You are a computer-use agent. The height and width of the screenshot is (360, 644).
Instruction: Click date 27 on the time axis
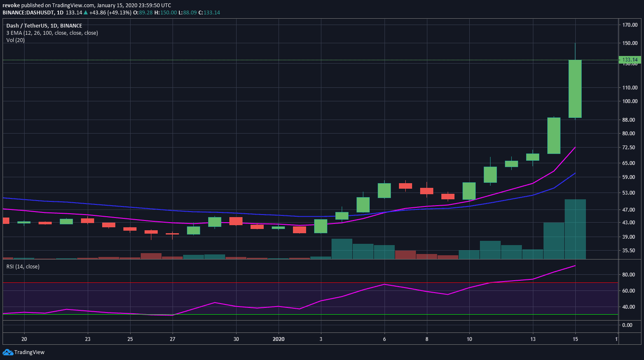tap(172, 339)
